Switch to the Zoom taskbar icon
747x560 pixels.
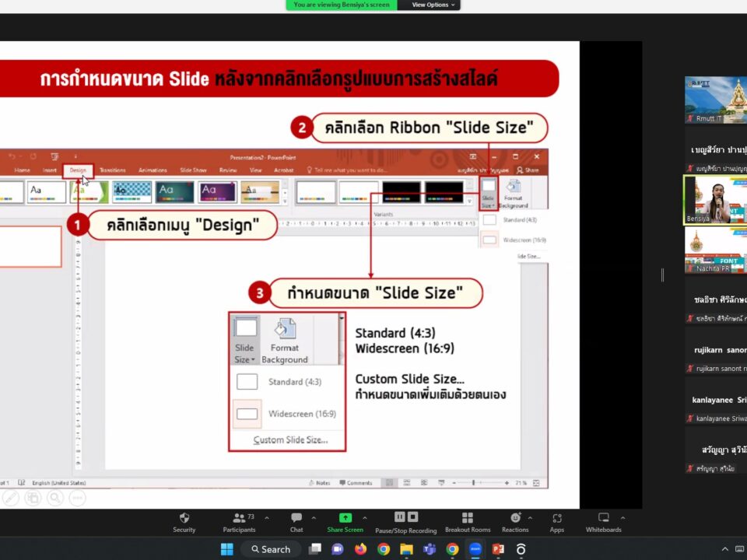[x=475, y=549]
